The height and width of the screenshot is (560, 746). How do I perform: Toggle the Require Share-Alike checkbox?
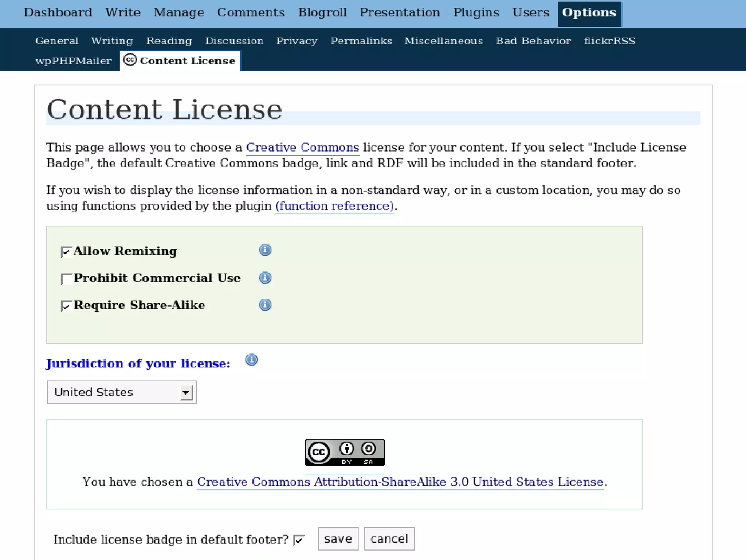pyautogui.click(x=66, y=306)
